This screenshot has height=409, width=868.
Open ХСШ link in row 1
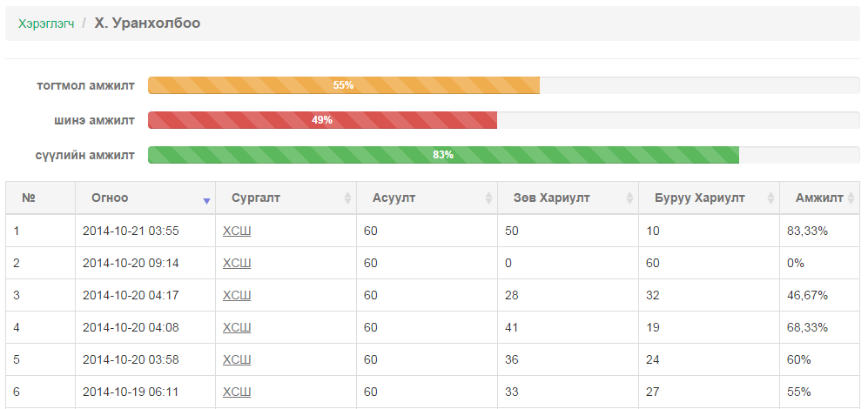pyautogui.click(x=237, y=231)
